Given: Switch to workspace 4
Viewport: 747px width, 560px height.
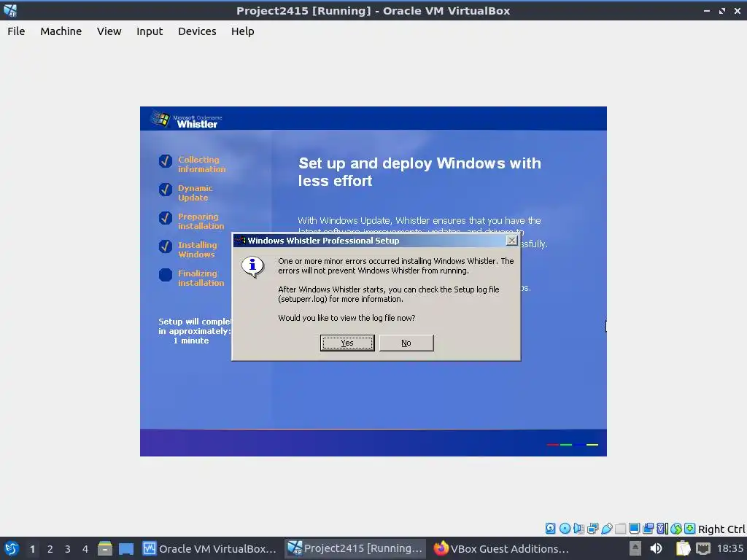Looking at the screenshot, I should pyautogui.click(x=85, y=549).
